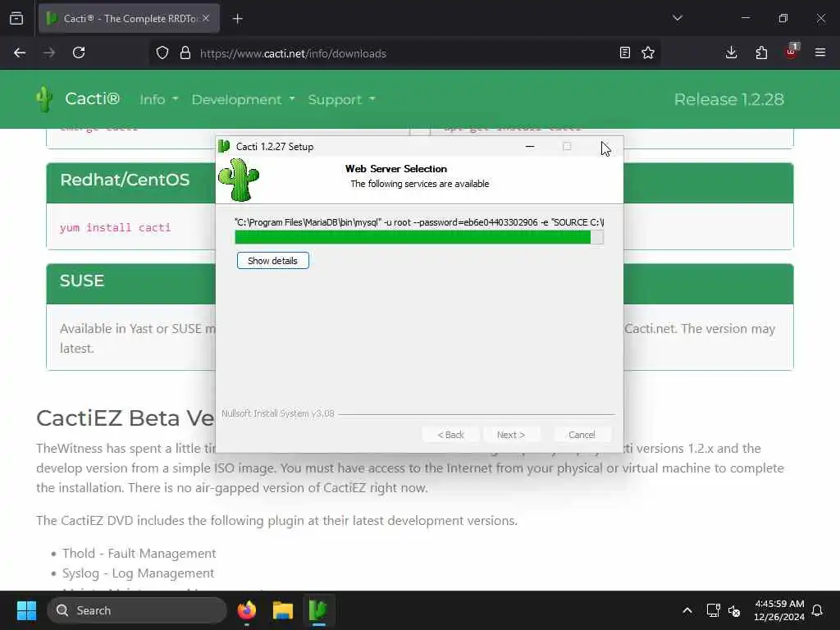Open the Firefox hamburger application menu
The image size is (840, 630).
820,52
